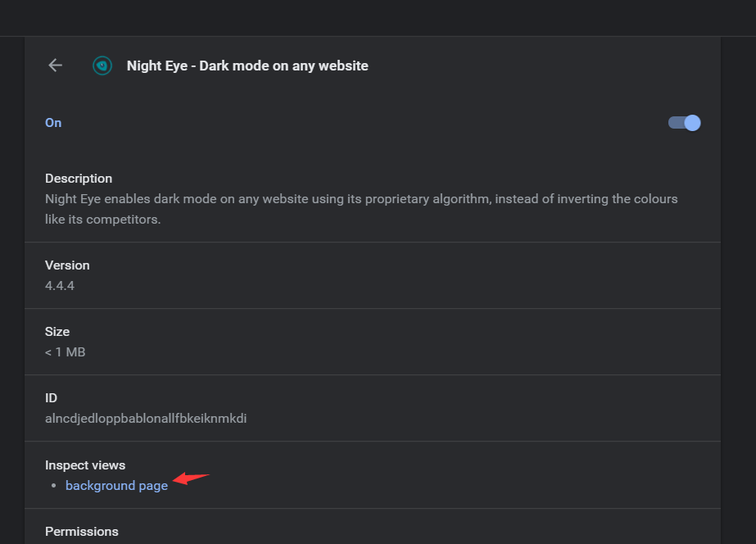The image size is (756, 544).
Task: Click the "< 1 MB" size value
Action: coord(66,352)
